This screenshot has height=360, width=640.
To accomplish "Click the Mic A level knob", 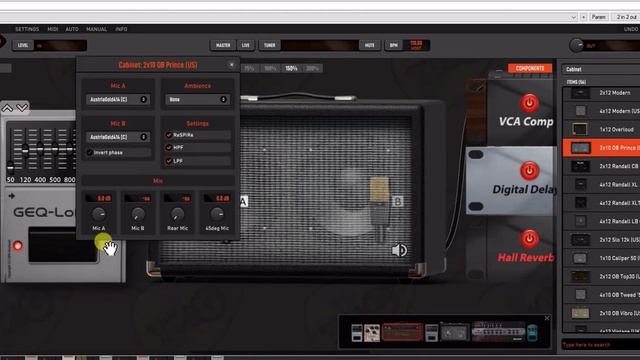I will tap(98, 214).
